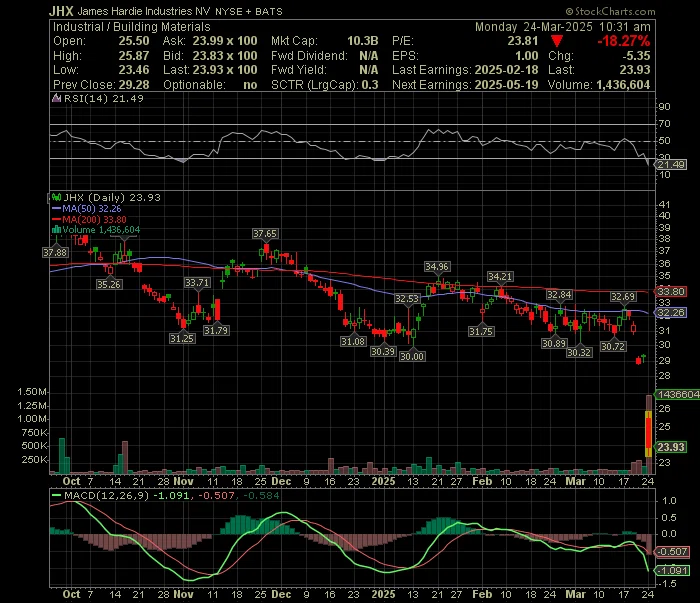Click the blue MA(50) legend line swatch

56,209
